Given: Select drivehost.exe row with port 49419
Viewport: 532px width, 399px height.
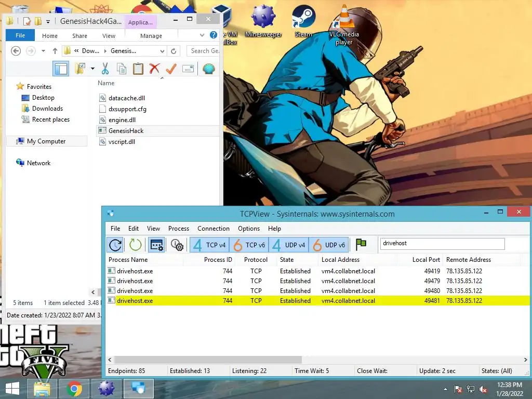Looking at the screenshot, I should click(317, 271).
